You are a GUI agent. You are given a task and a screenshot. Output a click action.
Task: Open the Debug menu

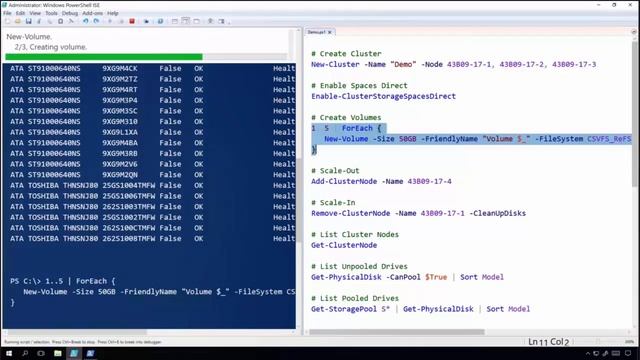point(70,13)
